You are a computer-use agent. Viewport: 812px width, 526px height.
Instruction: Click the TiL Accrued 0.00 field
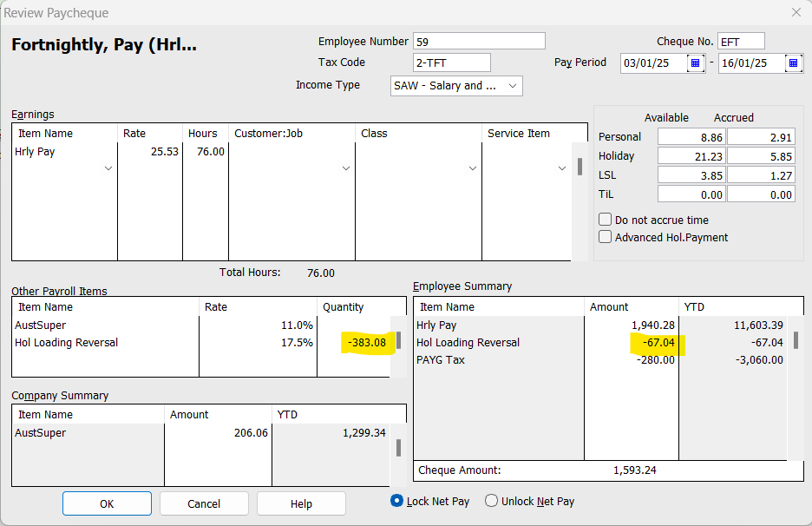point(761,194)
